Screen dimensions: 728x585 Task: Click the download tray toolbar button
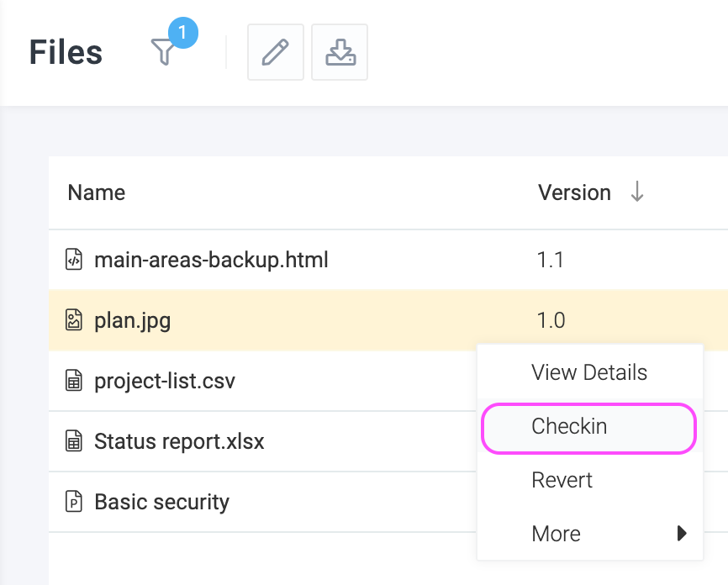pos(340,52)
